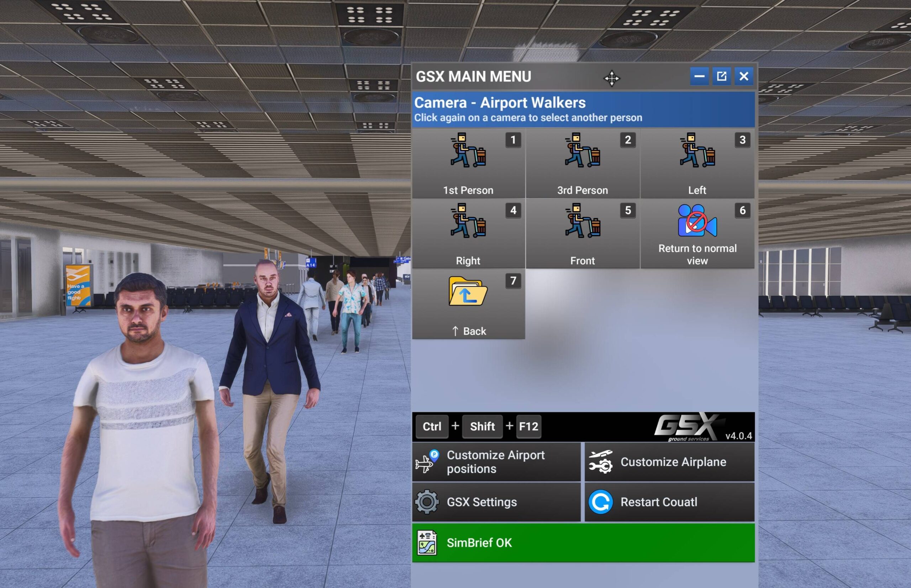
Task: Click the 'GSX MAIN MENU' title text
Action: click(473, 77)
